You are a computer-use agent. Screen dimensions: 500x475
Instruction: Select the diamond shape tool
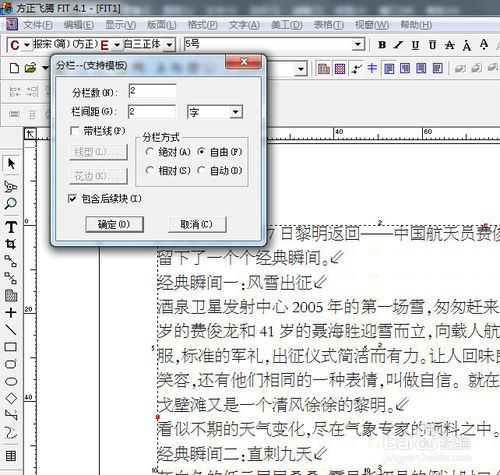click(x=11, y=398)
